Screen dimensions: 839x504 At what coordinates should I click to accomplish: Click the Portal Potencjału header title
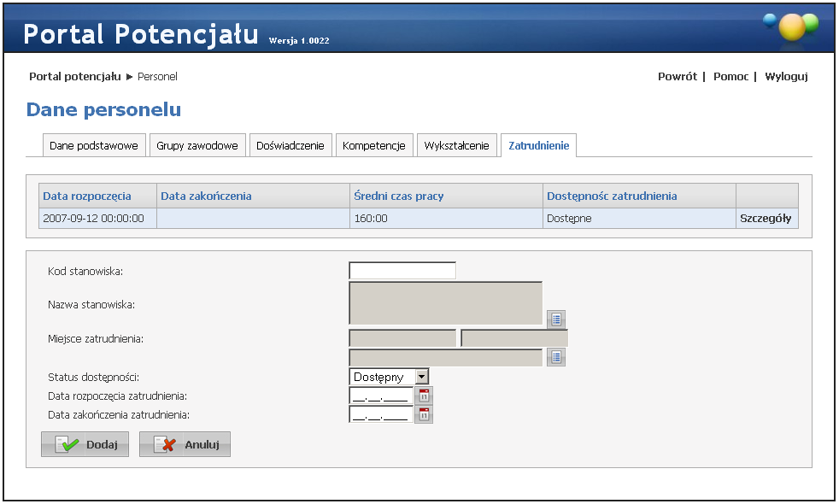141,33
